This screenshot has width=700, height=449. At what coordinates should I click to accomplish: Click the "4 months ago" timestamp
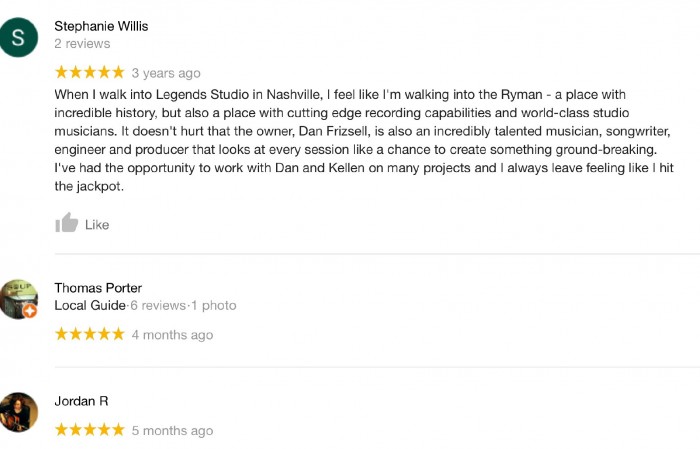point(172,335)
